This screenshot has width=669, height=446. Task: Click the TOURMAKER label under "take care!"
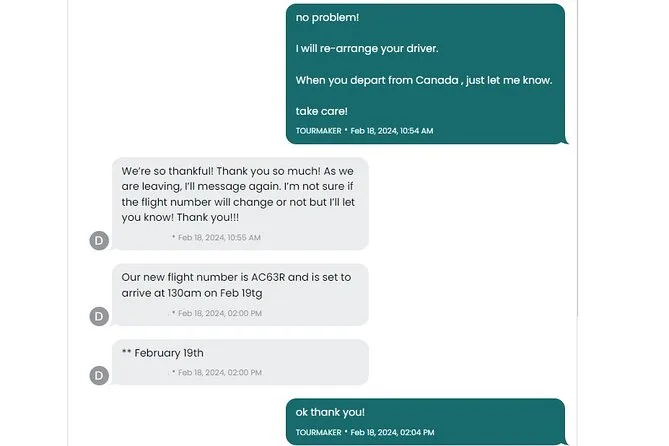click(318, 131)
